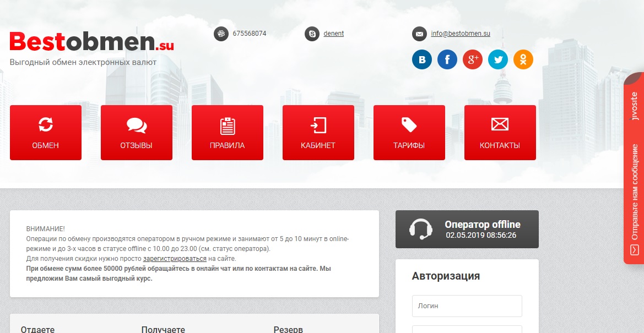This screenshot has height=333, width=644.
Task: Focus the Логин input field
Action: (467, 306)
